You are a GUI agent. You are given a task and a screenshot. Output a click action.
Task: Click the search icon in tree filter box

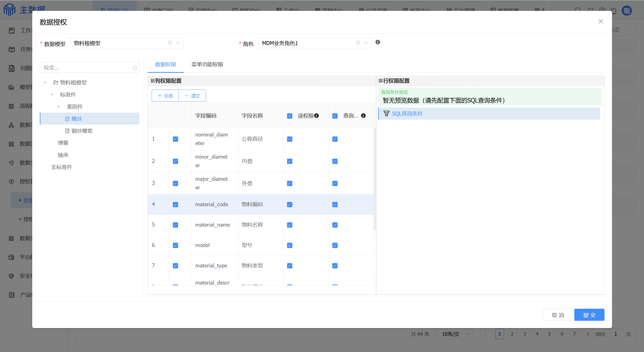pyautogui.click(x=135, y=68)
